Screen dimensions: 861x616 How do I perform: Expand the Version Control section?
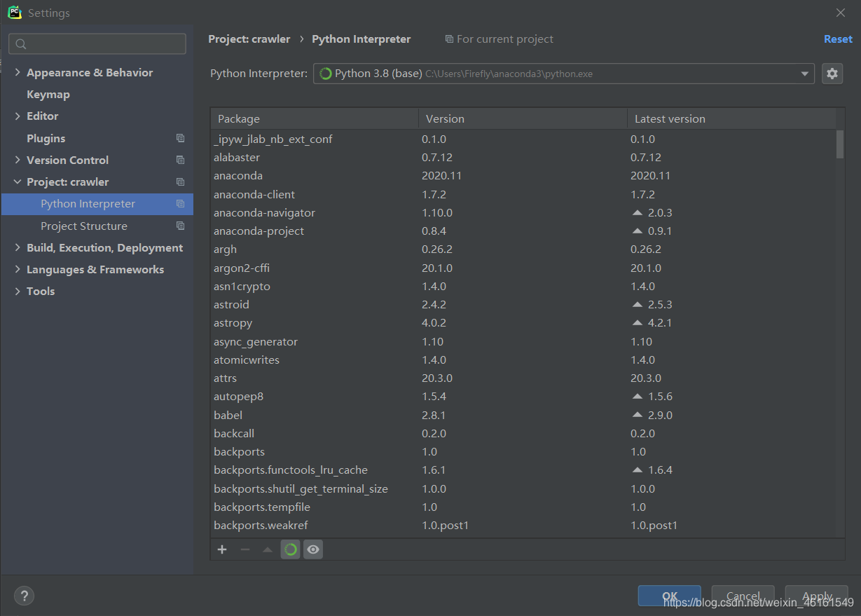(18, 160)
